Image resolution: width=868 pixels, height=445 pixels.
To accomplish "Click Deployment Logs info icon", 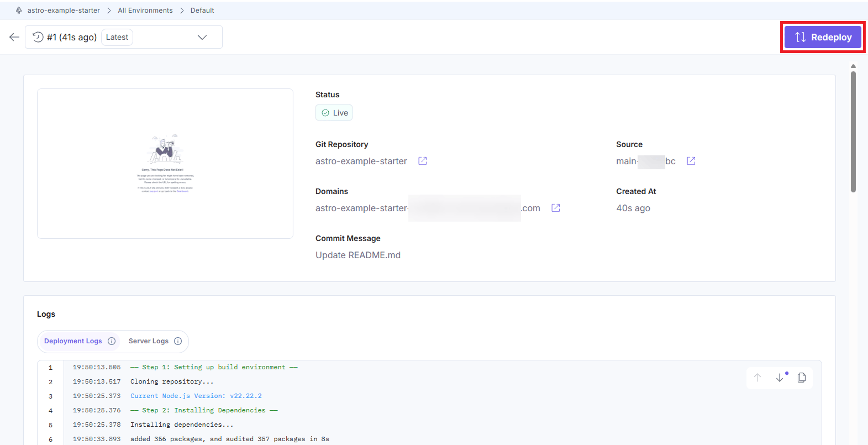I will 111,341.
